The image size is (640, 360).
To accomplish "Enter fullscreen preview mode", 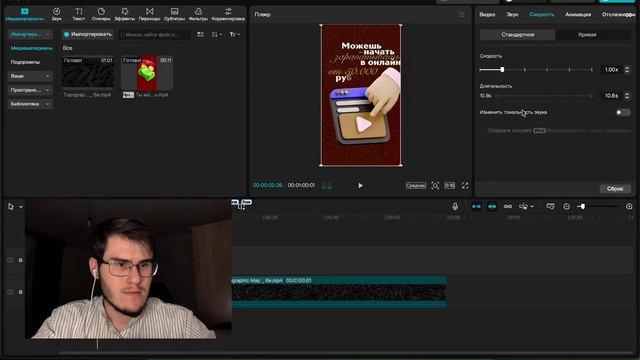I will pyautogui.click(x=465, y=186).
